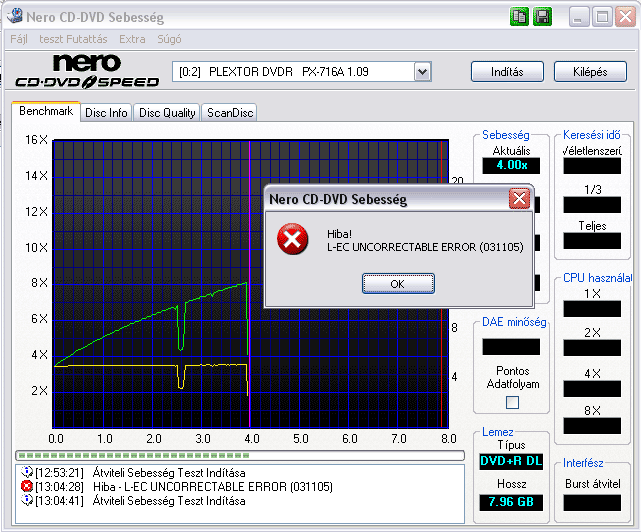Click the 1/3 seek time field
This screenshot has width=641, height=532.
(592, 204)
